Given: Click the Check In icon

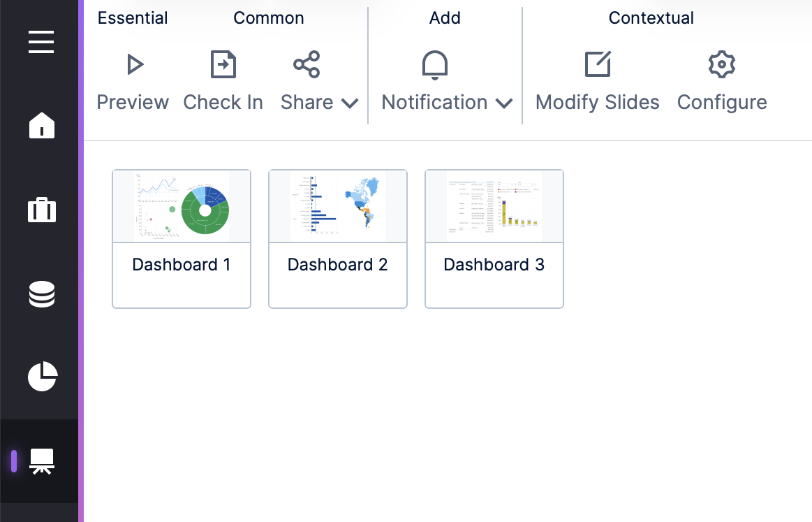Looking at the screenshot, I should (223, 65).
